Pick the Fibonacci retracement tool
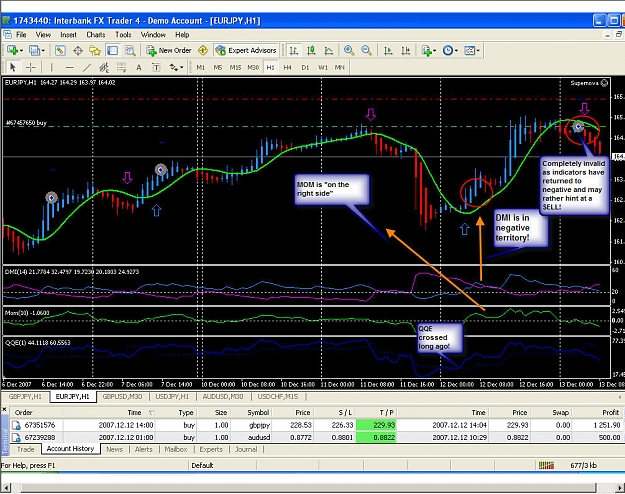Viewport: 625px width, 494px height. 122,67
